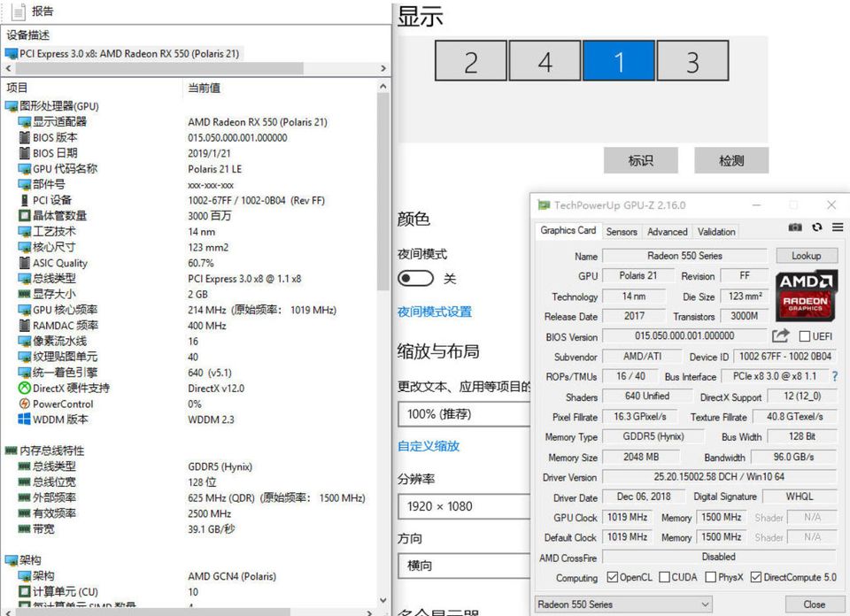
Task: Click the device description scroll left arrow
Action: click(x=8, y=69)
